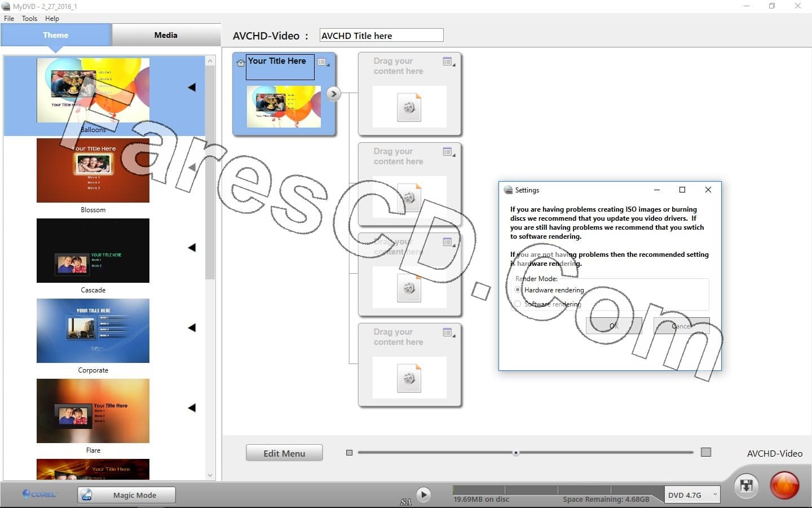Click the MyDVD app icon in title bar
812x508 pixels.
6,6
